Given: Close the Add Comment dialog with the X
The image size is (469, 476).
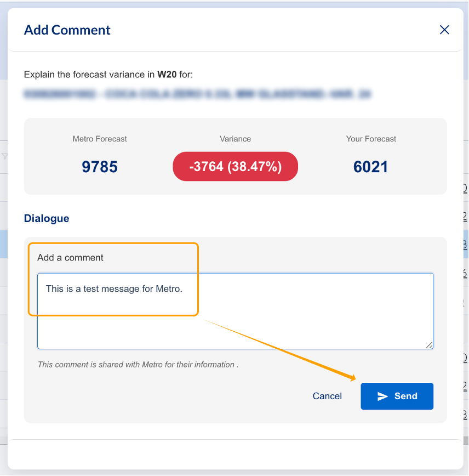Looking at the screenshot, I should coord(444,30).
